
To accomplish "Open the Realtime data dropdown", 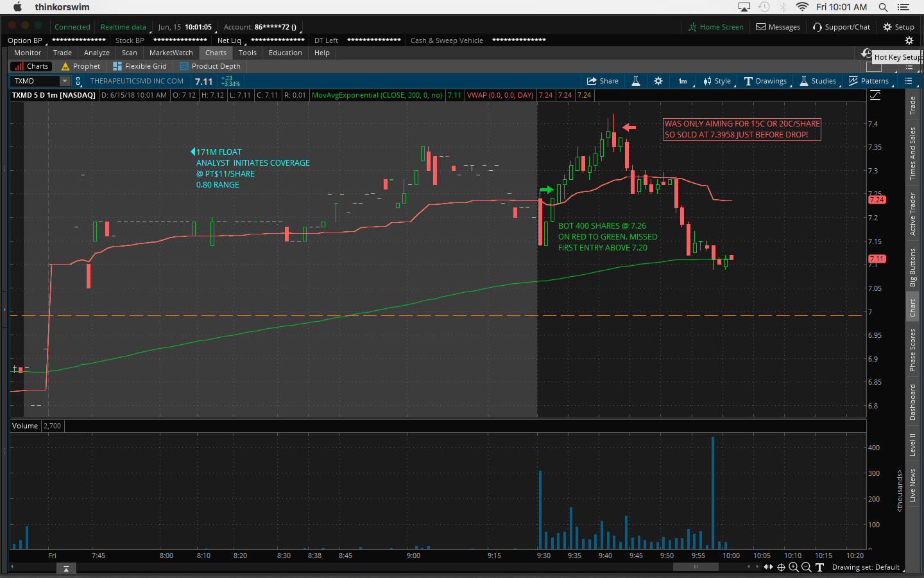I will [x=124, y=27].
